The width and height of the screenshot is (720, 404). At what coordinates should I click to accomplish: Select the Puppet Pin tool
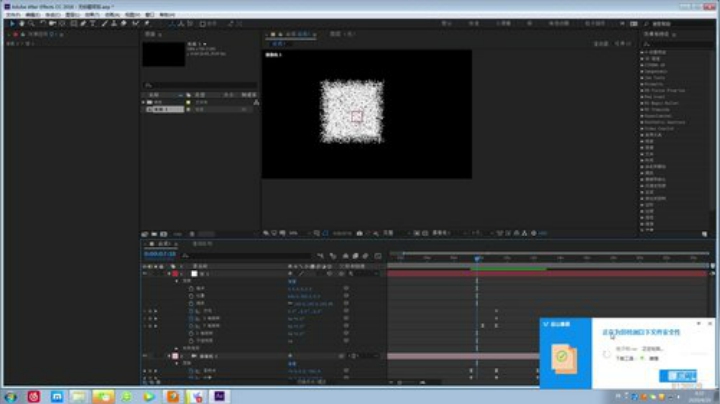click(x=147, y=23)
